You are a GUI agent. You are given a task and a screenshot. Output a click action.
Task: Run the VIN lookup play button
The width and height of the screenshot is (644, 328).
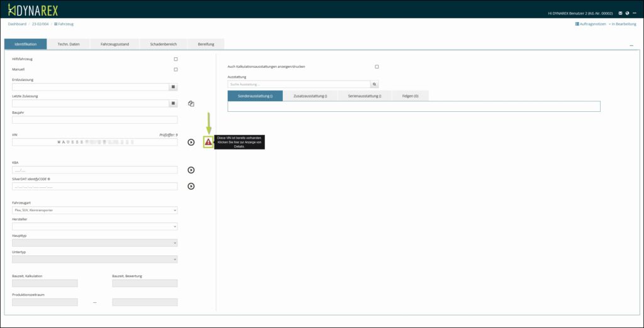pyautogui.click(x=191, y=143)
